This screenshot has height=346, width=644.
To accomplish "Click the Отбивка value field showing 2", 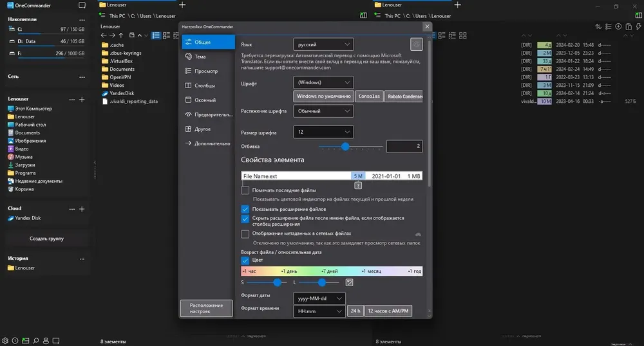I will pyautogui.click(x=404, y=147).
